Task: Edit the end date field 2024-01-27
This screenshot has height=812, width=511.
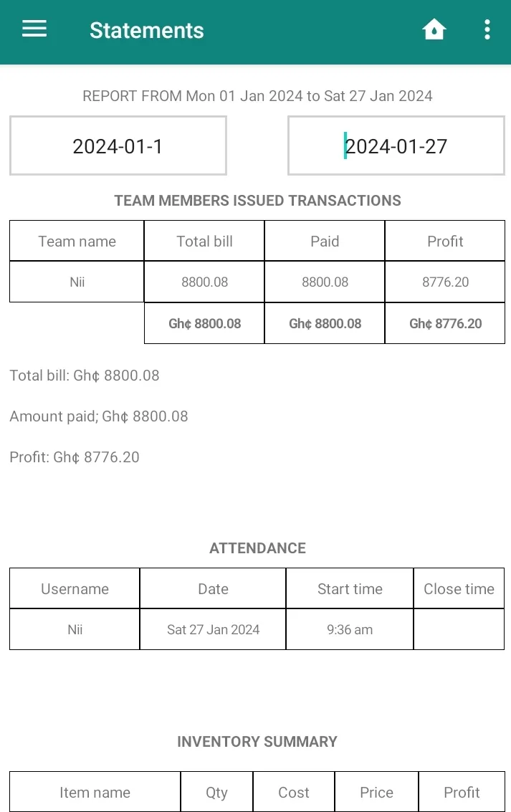Action: click(x=396, y=145)
